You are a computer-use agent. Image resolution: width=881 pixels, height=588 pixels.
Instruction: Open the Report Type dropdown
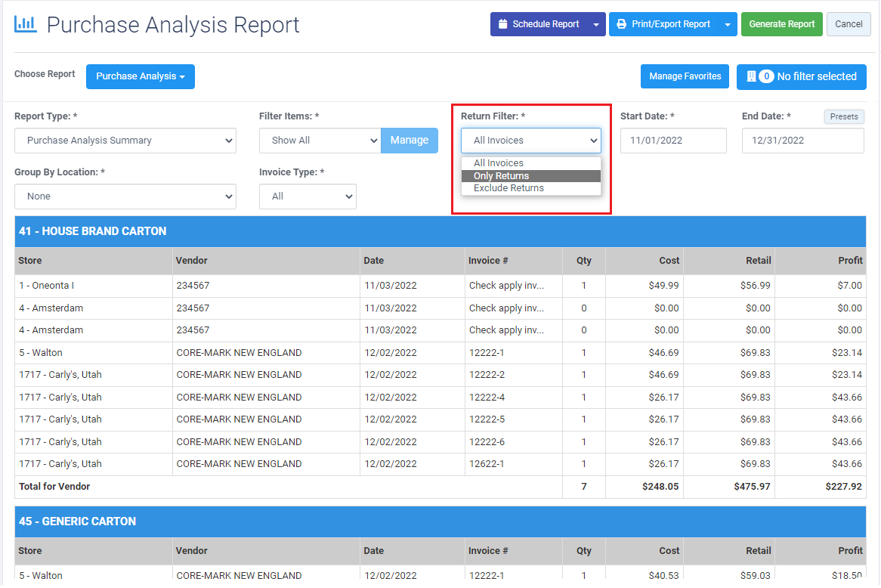[x=125, y=141]
